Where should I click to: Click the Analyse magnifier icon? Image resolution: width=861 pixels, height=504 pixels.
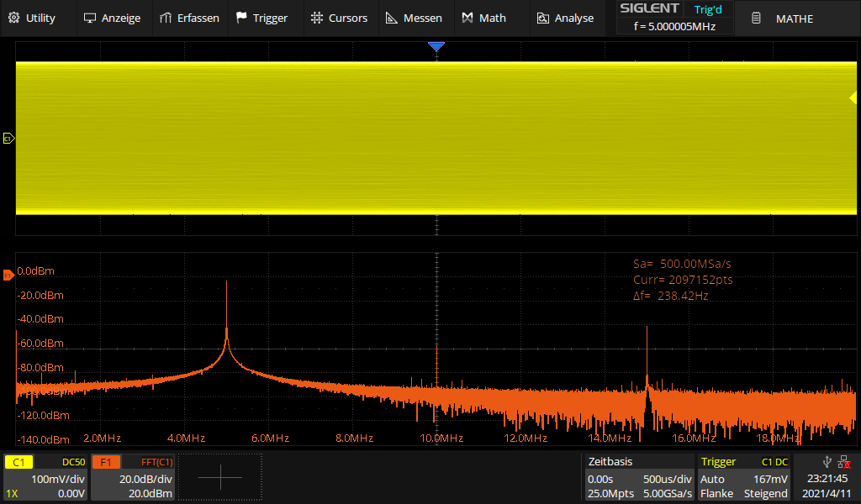point(542,18)
